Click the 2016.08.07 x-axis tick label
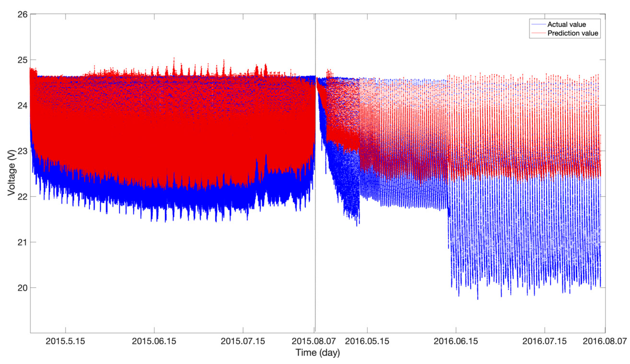Screen dimensions: 630x364 click(605, 341)
